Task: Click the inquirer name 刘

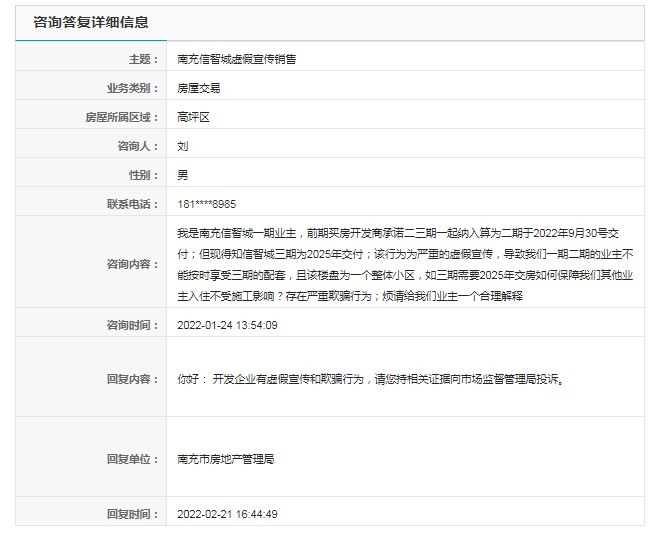Action: pyautogui.click(x=182, y=146)
